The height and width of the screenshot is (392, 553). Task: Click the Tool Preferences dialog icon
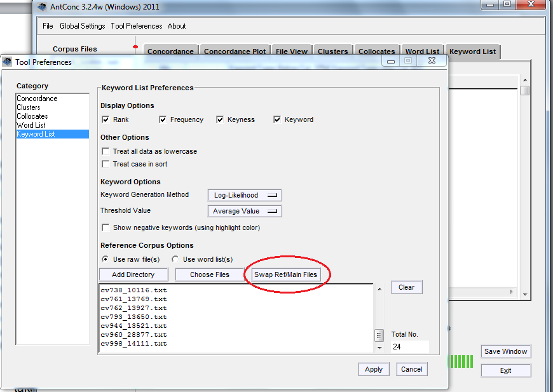coord(7,61)
